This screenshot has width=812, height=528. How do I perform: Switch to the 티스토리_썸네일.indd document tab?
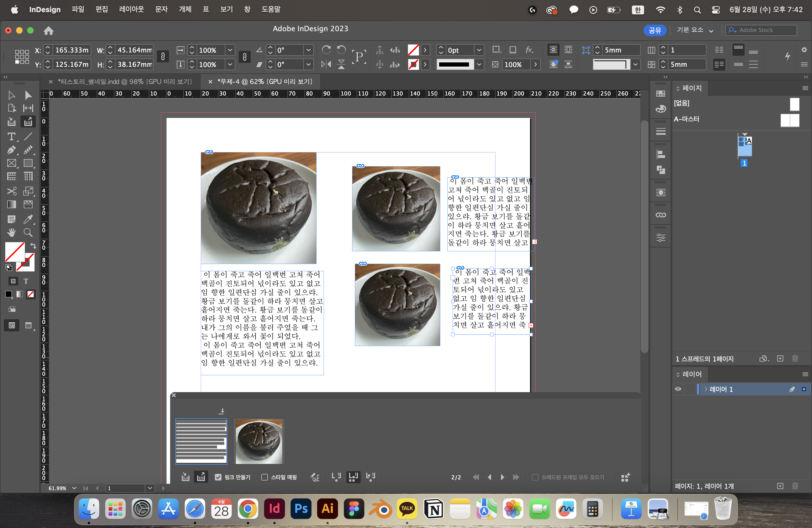point(125,81)
